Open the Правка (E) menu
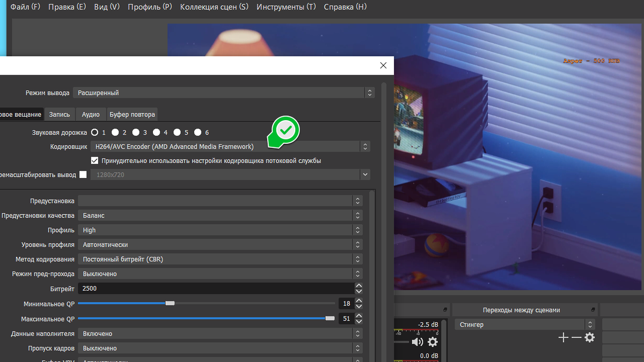644x362 pixels. tap(67, 7)
